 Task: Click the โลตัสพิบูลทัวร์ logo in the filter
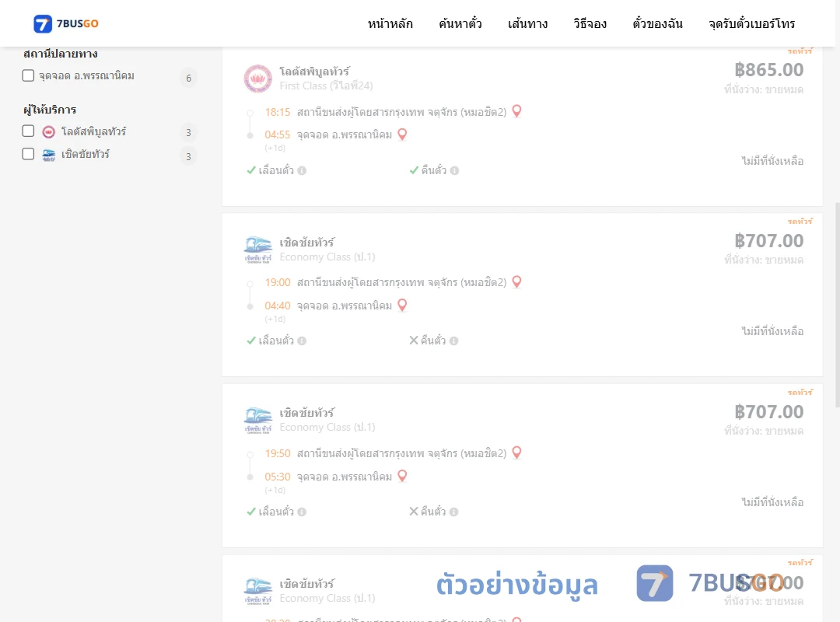click(x=49, y=132)
